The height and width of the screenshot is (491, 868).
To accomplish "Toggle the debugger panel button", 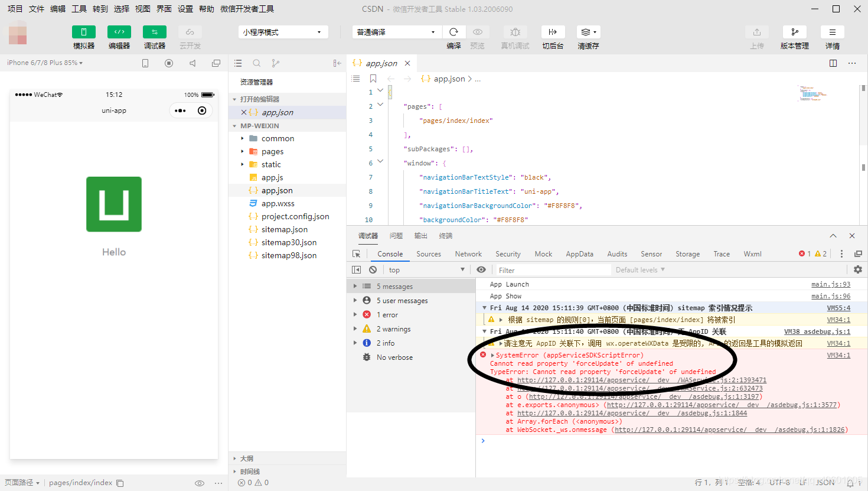I will [x=155, y=32].
